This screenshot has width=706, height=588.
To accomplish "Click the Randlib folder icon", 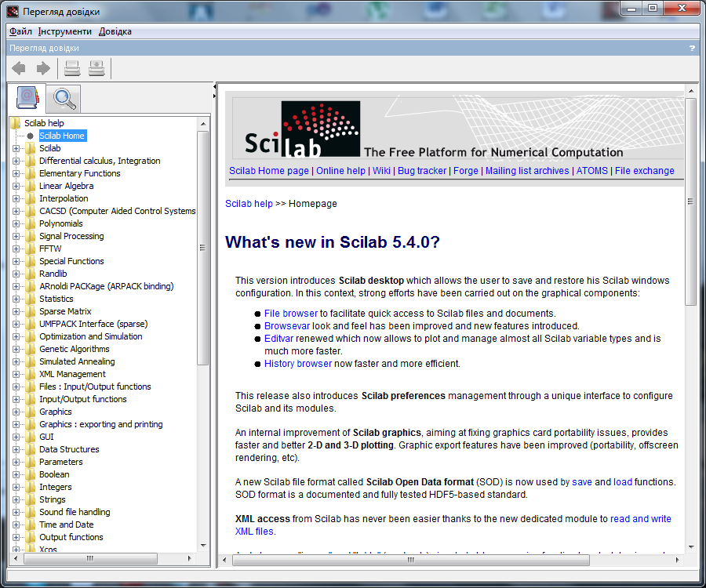I will click(31, 274).
